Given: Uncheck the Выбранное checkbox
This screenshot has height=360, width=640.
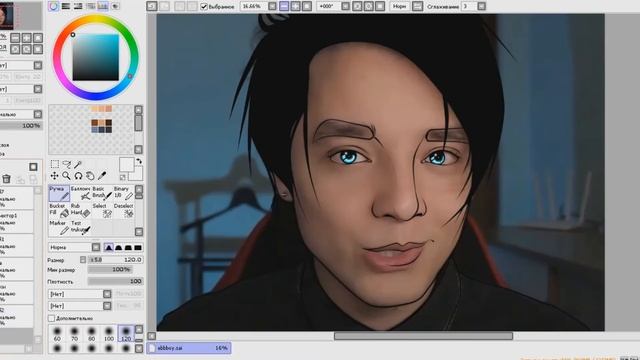Looking at the screenshot, I should (204, 7).
